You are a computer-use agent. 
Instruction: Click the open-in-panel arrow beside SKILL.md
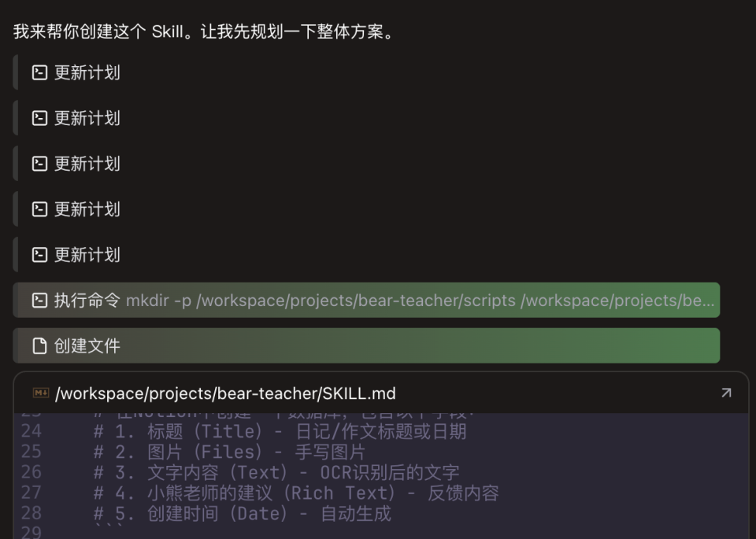[726, 393]
